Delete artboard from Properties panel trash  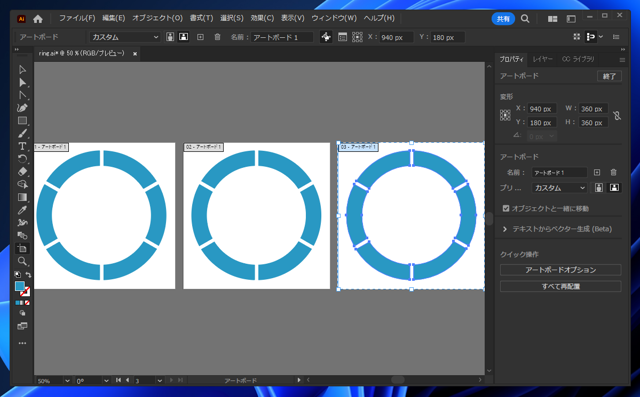pos(613,173)
